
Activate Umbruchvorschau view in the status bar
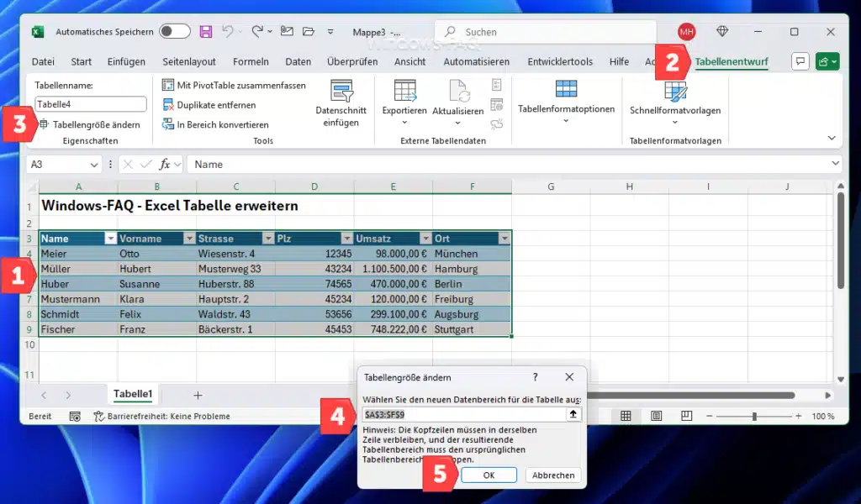685,415
